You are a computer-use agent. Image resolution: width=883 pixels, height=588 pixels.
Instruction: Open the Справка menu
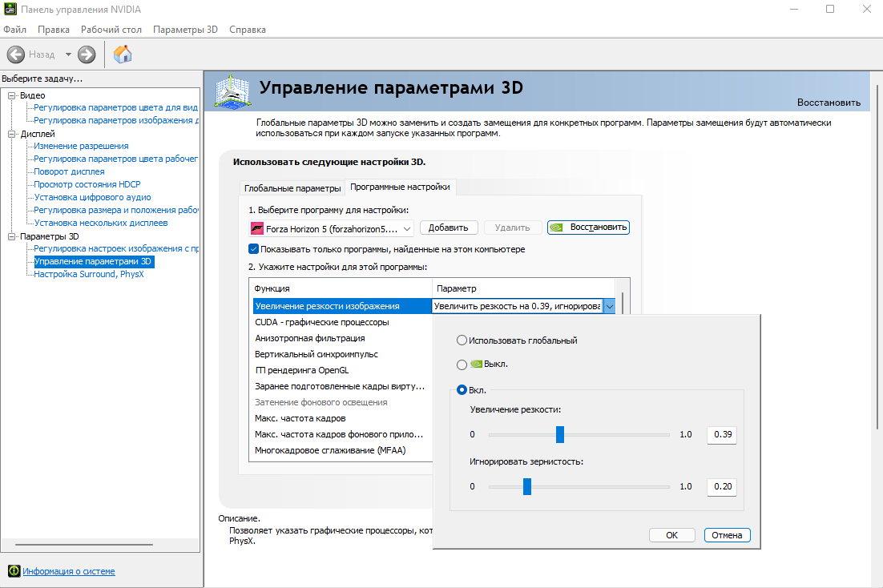248,30
